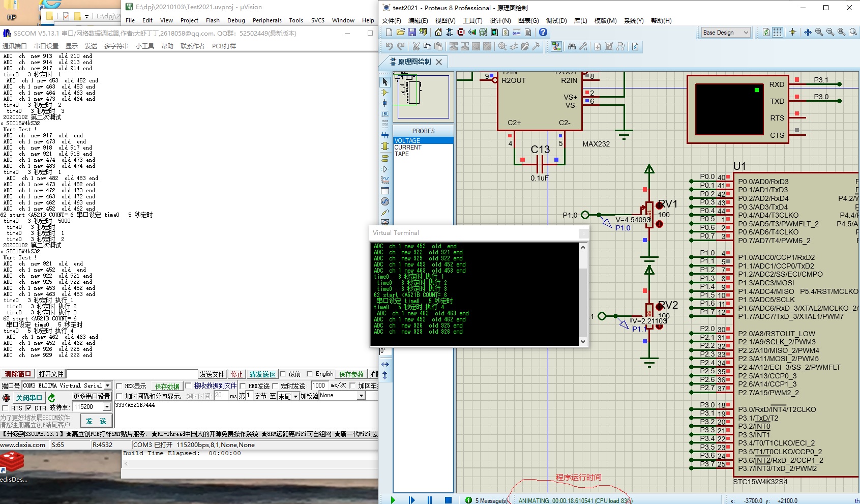
Task: Open the Peripherals menu in µVision
Action: click(267, 20)
